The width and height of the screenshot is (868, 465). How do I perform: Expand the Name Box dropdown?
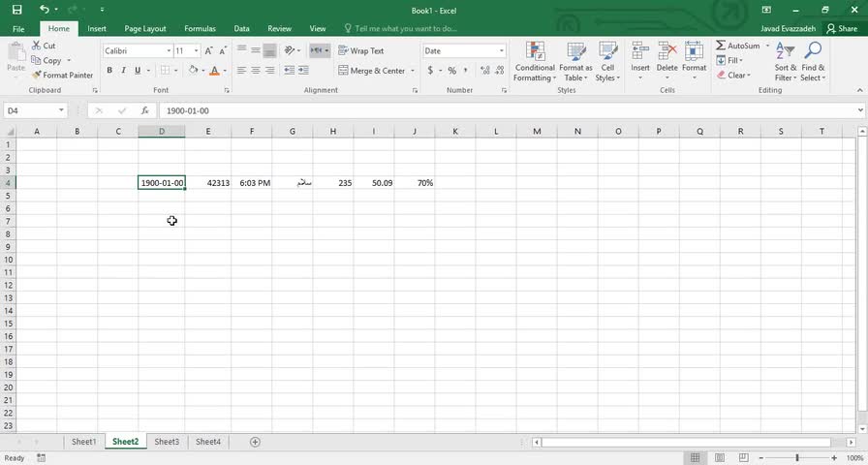[61, 110]
